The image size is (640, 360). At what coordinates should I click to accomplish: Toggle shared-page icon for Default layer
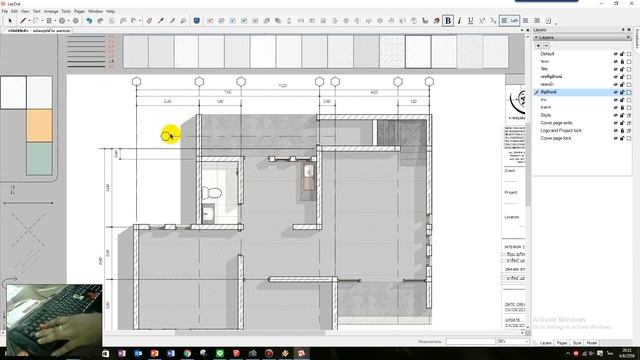point(629,54)
